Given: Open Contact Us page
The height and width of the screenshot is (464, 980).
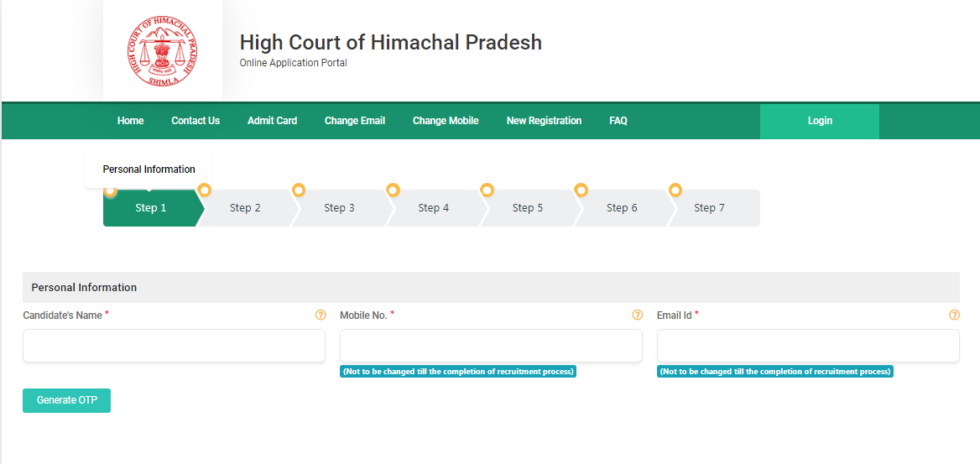Looking at the screenshot, I should [x=195, y=121].
